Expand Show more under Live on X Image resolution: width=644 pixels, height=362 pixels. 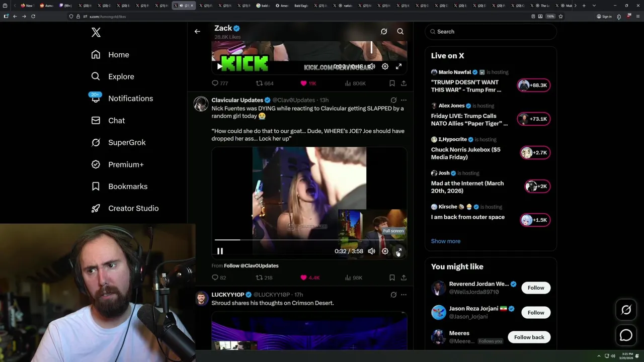[445, 241]
